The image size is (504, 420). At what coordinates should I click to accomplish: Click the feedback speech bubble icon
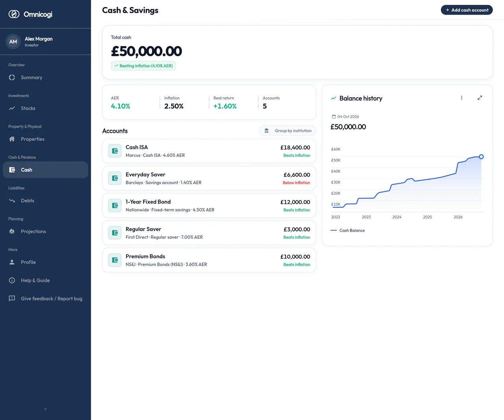12,298
